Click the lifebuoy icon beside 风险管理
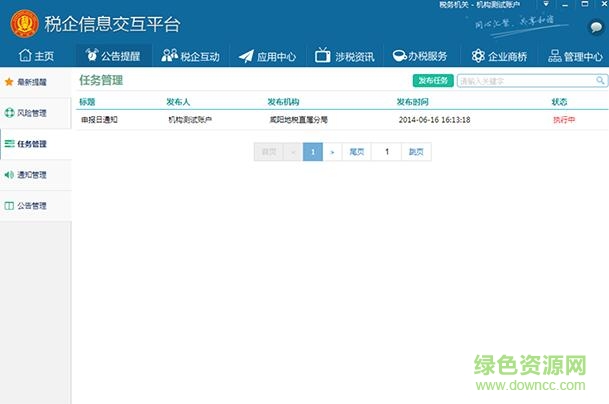 [x=9, y=113]
